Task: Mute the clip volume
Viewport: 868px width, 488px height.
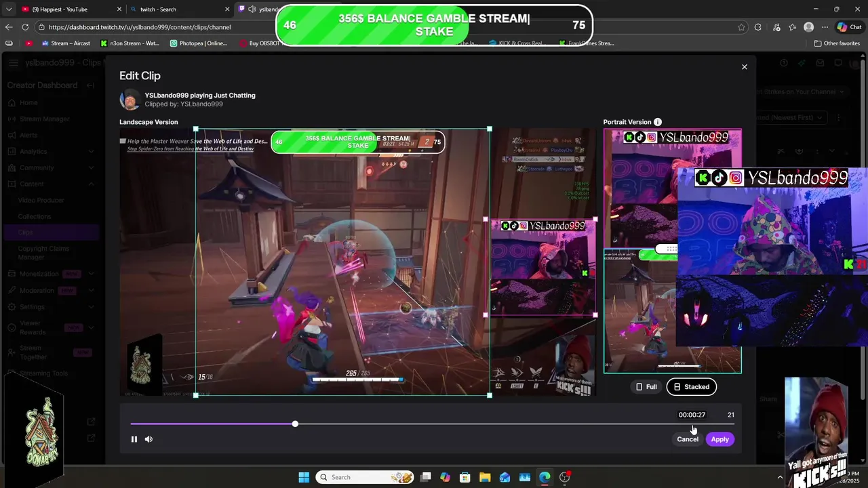Action: click(149, 439)
